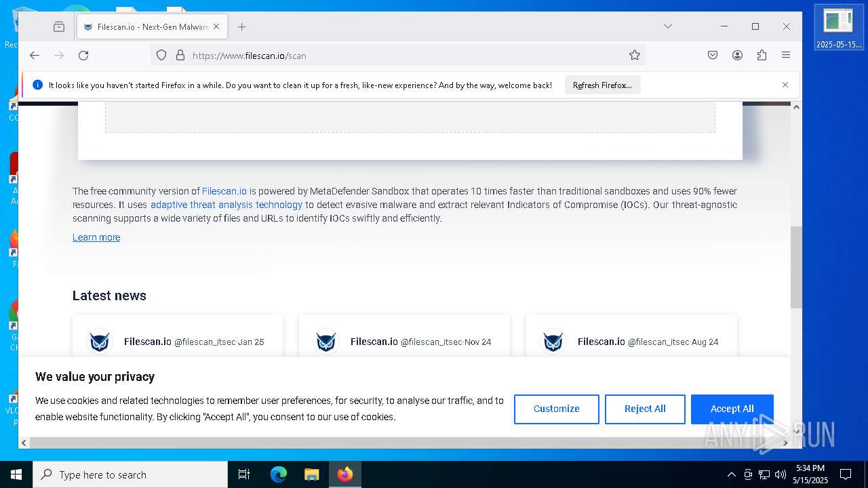
Task: Open File Explorer from the taskbar
Action: pyautogui.click(x=311, y=474)
